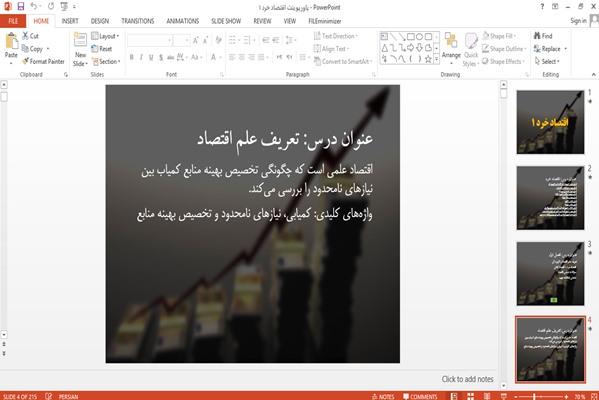599x400 pixels.
Task: Click the Save icon in quick access toolbar
Action: (20, 6)
